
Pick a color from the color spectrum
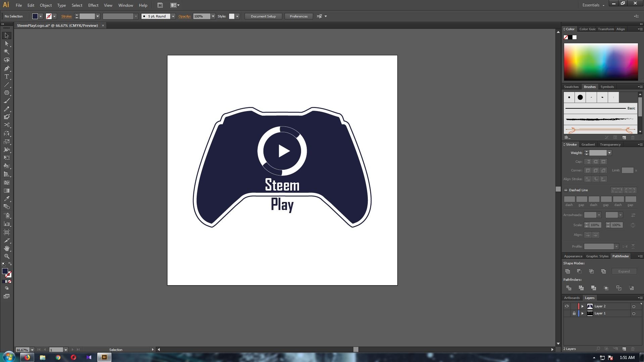pyautogui.click(x=601, y=62)
